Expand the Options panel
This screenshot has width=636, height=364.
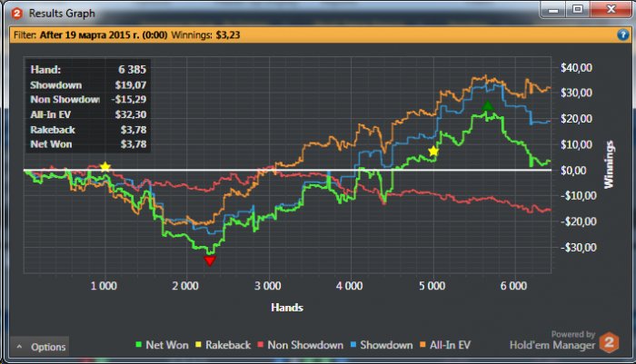click(40, 347)
